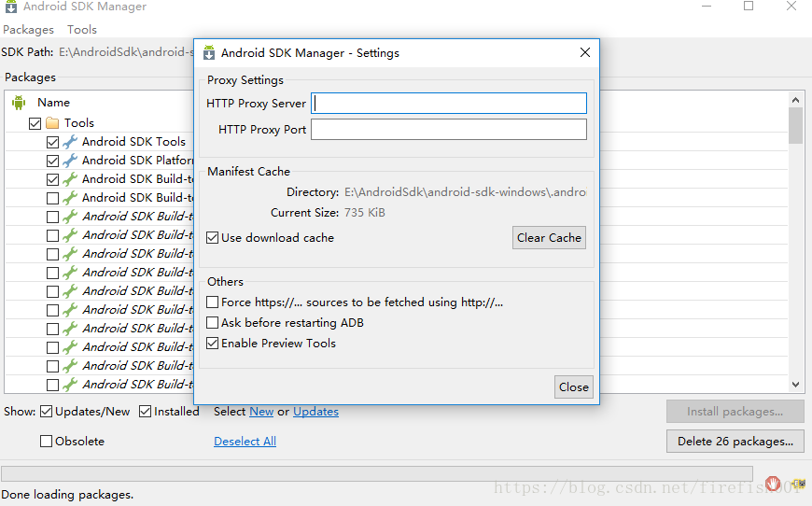Close the Settings dialog with Close button
The image size is (812, 506).
[x=573, y=387]
